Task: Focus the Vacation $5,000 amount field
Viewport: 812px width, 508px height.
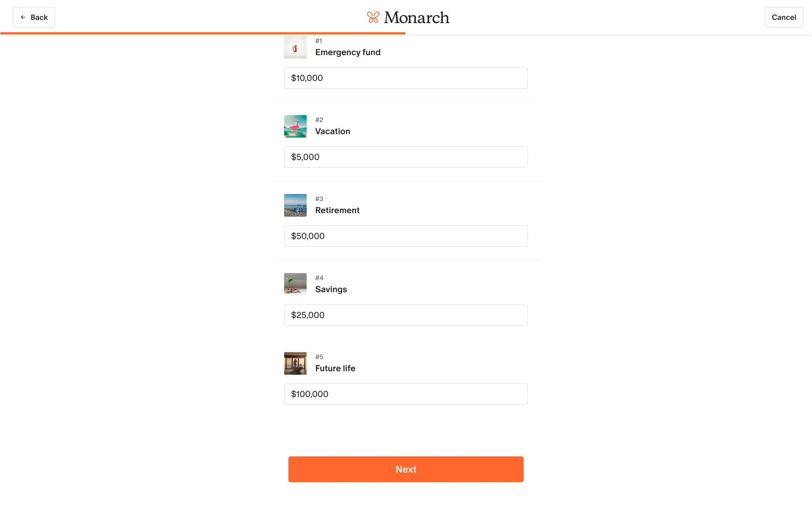Action: [x=406, y=157]
